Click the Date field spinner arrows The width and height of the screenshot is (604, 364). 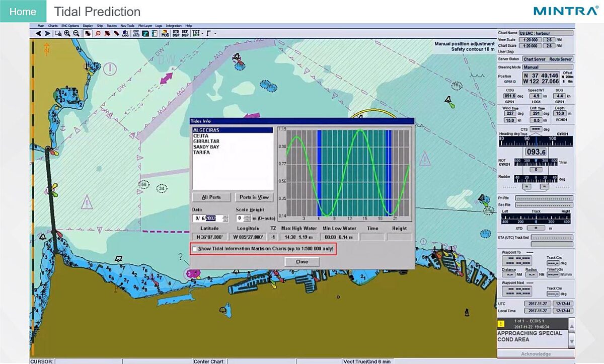pos(225,219)
